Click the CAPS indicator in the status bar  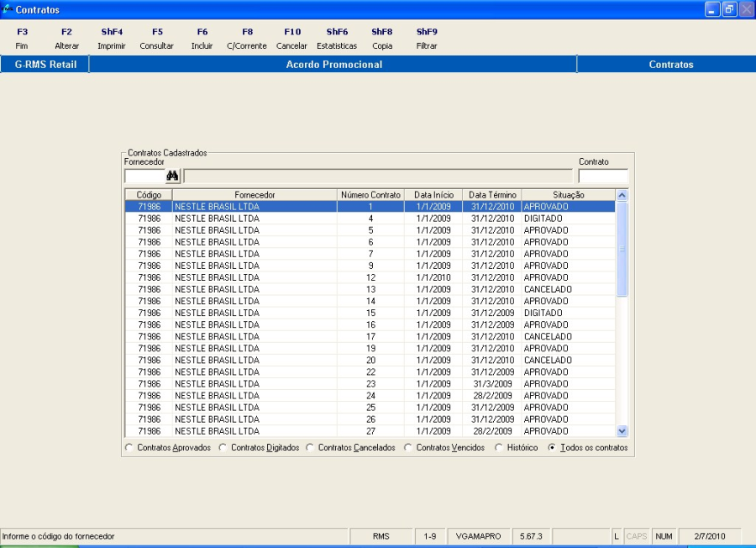click(637, 536)
